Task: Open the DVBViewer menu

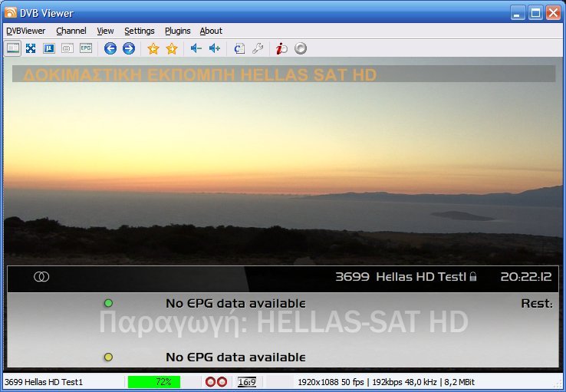Action: [x=26, y=31]
